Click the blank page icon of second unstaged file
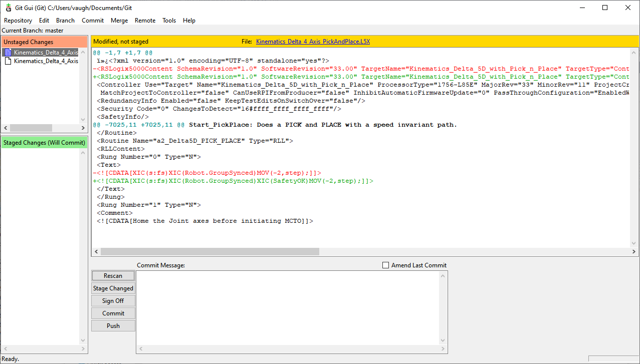Image resolution: width=640 pixels, height=364 pixels. pos(8,61)
